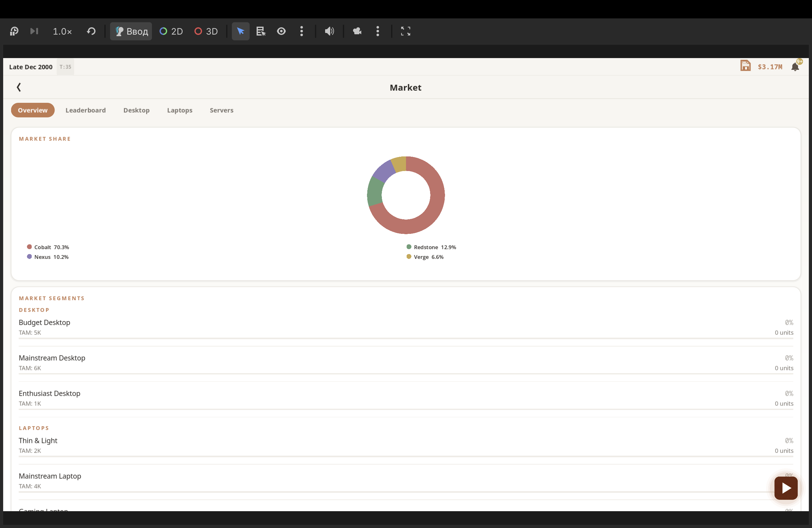Toggle the 3D view mode
812x528 pixels.
(206, 31)
